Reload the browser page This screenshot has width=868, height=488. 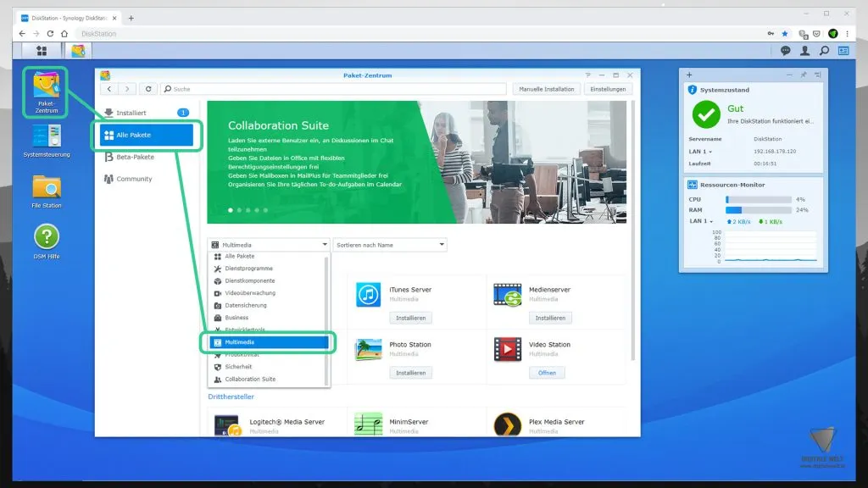point(50,34)
